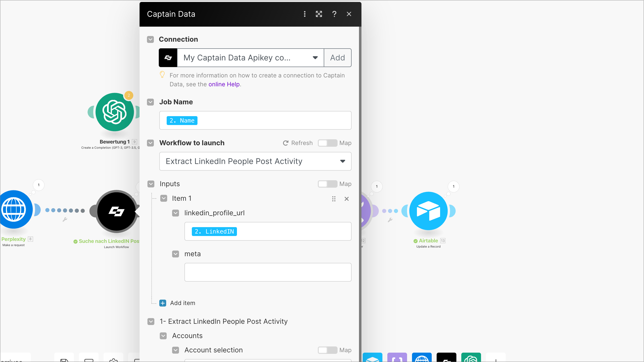
Task: Click the 1- Extract LinkedIn People Post Activity heading
Action: click(223, 322)
